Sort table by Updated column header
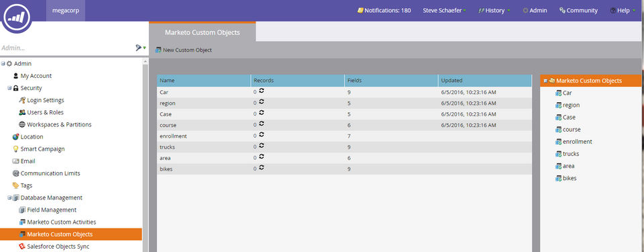The image size is (644, 252). pyautogui.click(x=484, y=81)
